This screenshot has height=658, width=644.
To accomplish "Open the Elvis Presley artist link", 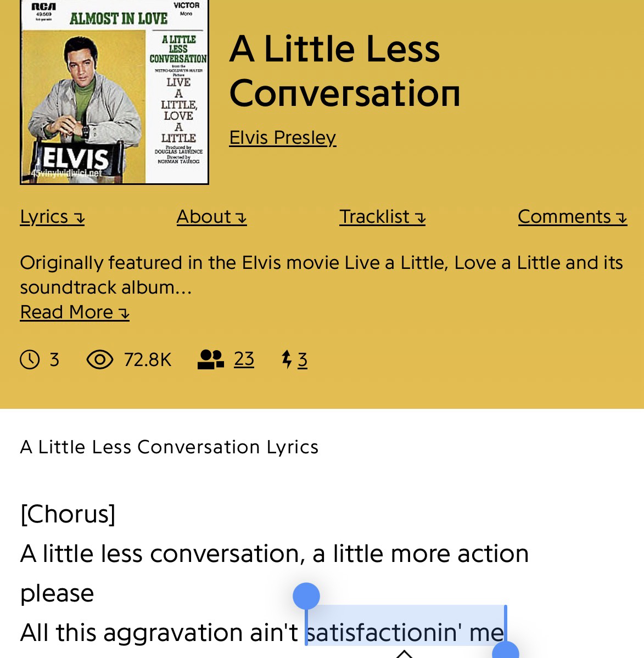I will 282,137.
